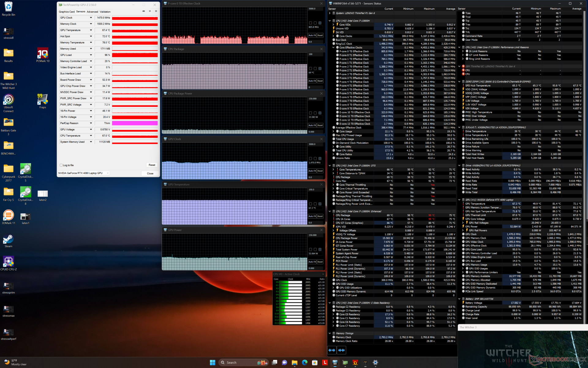Open the Recycle Bin desktop icon

[x=9, y=9]
